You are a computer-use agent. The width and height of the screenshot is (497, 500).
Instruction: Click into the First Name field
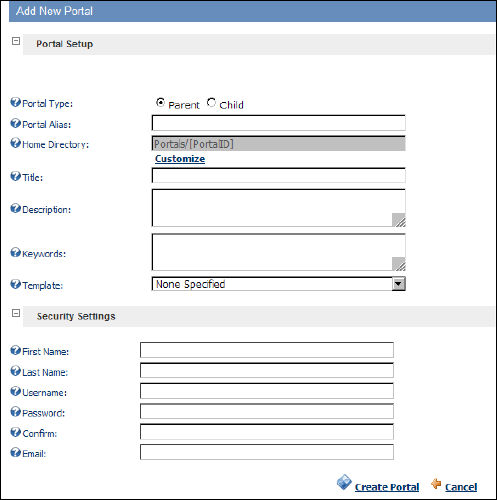[x=267, y=350]
